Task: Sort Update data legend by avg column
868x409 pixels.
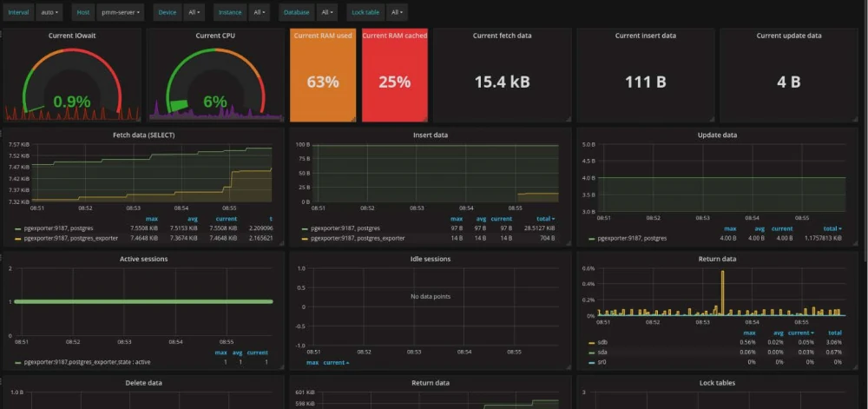Action: 760,228
